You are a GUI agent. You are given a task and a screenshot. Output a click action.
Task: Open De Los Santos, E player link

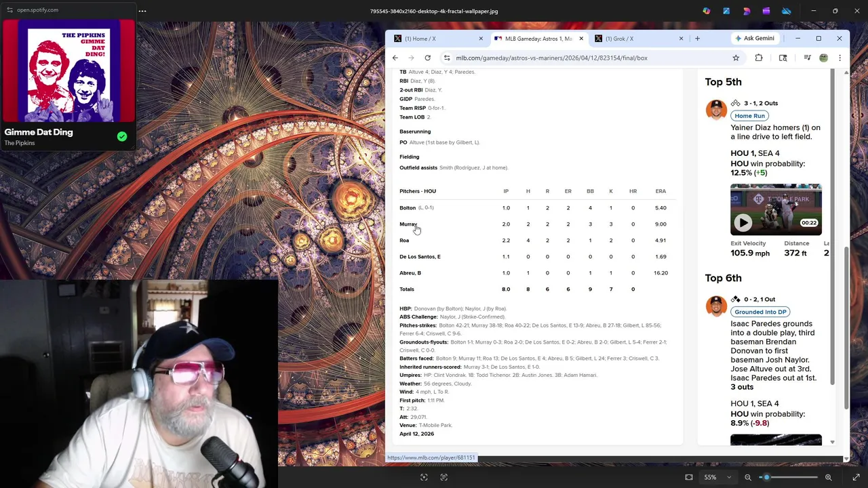(x=420, y=257)
